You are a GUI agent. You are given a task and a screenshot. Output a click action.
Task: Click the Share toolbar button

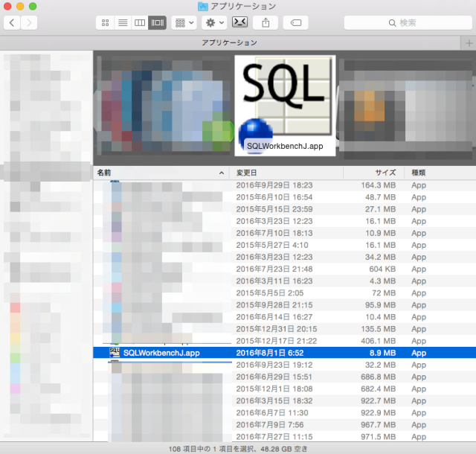pyautogui.click(x=266, y=23)
